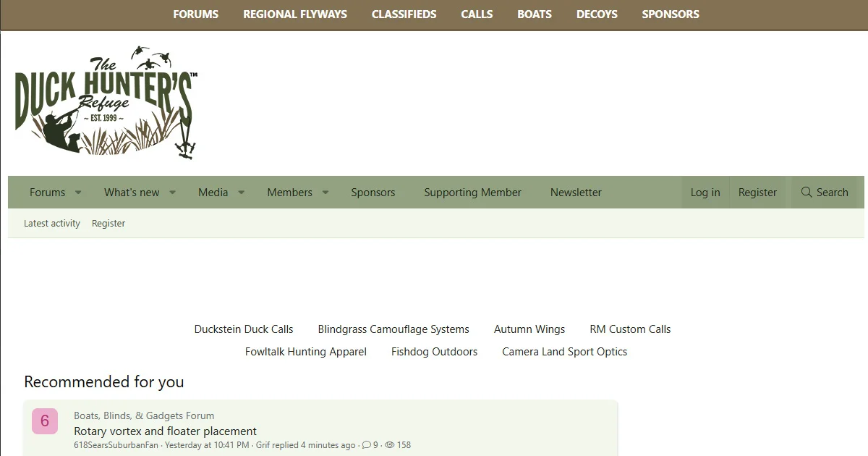
Task: Click the pink 6 avatar on the thread
Action: pyautogui.click(x=45, y=421)
